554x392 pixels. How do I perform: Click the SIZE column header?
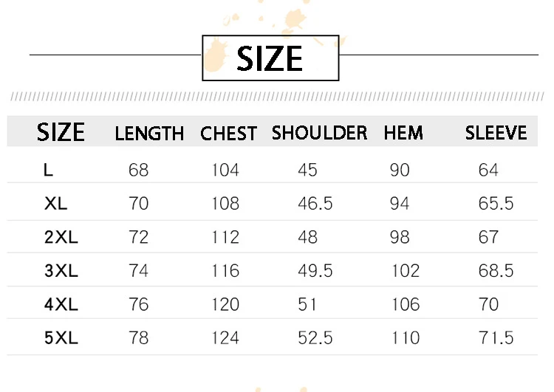click(61, 133)
